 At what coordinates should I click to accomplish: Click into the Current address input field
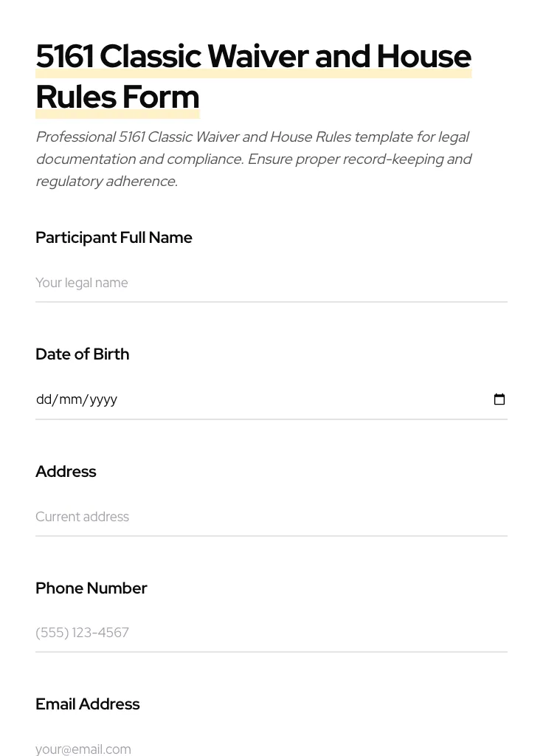(x=271, y=517)
